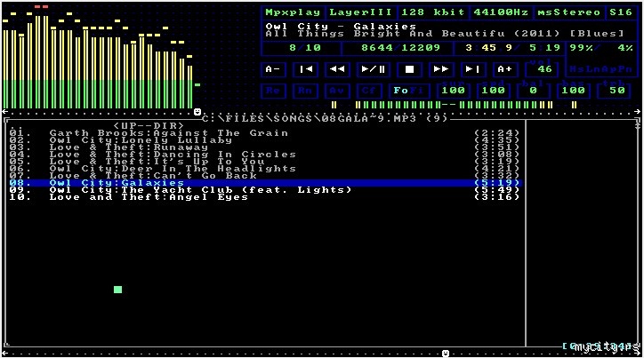Click the msStereo channel mode field
Screen dimensions: 644x358
[569, 12]
